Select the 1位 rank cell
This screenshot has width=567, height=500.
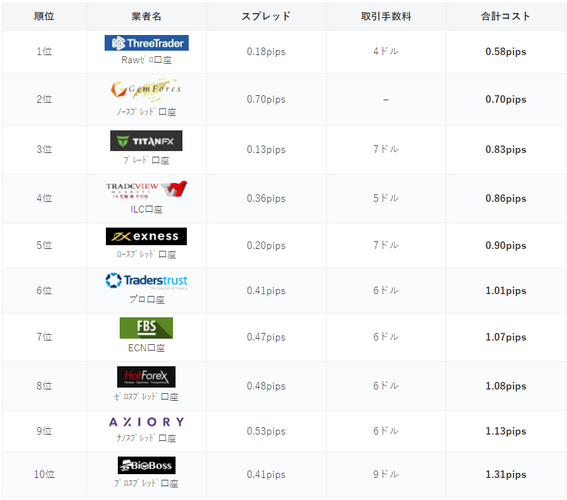click(44, 51)
